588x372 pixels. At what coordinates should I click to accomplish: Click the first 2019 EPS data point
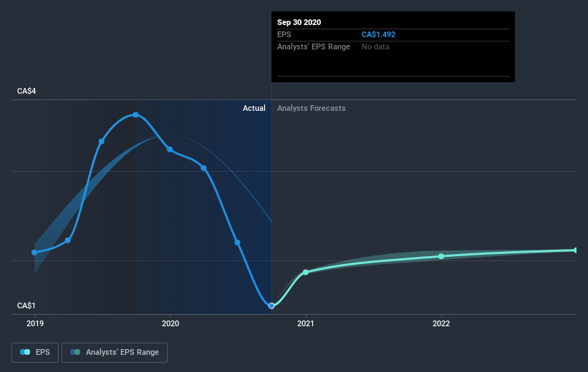click(34, 253)
